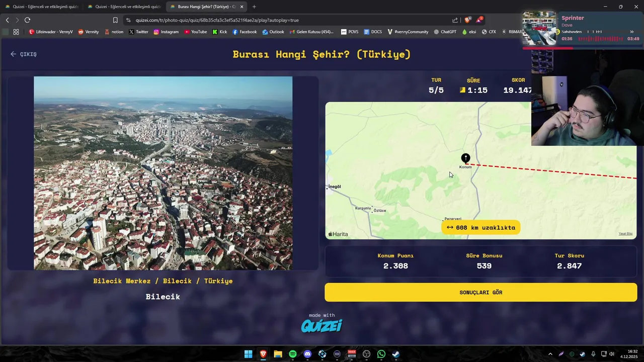Image resolution: width=644 pixels, height=362 pixels.
Task: Click the ÇIKIŞ back arrow link
Action: [23, 54]
